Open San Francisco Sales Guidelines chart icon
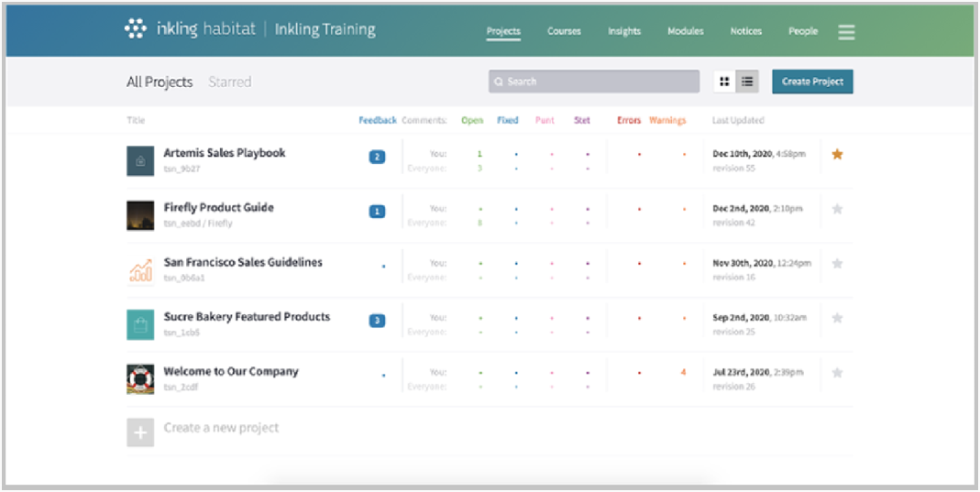 click(140, 269)
